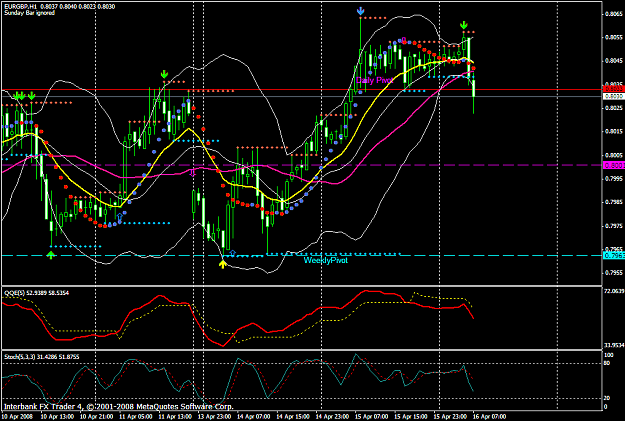Screen dimensions: 625x421
Task: Click the 10 Apr 2008 time label
Action: click(18, 417)
